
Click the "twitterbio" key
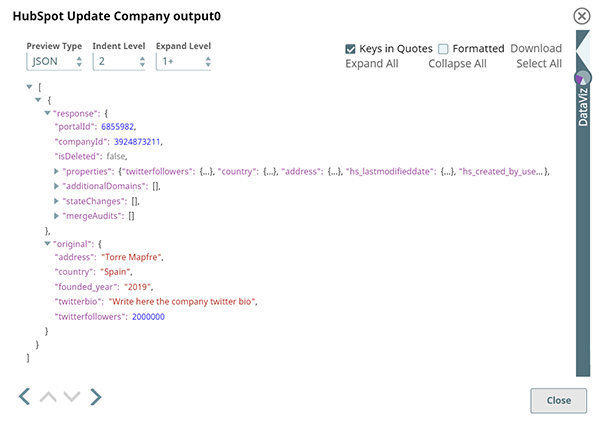coord(79,302)
